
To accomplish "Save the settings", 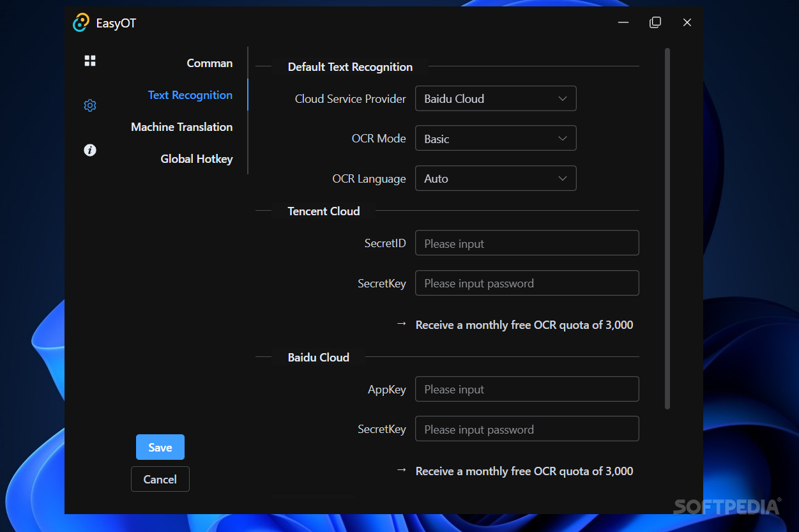I will coord(160,448).
